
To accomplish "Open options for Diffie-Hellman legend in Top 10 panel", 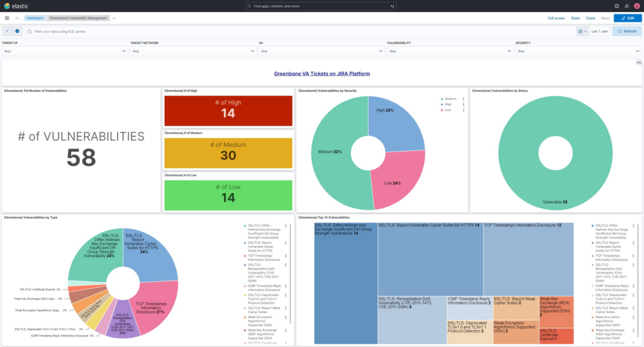I will pos(633,226).
